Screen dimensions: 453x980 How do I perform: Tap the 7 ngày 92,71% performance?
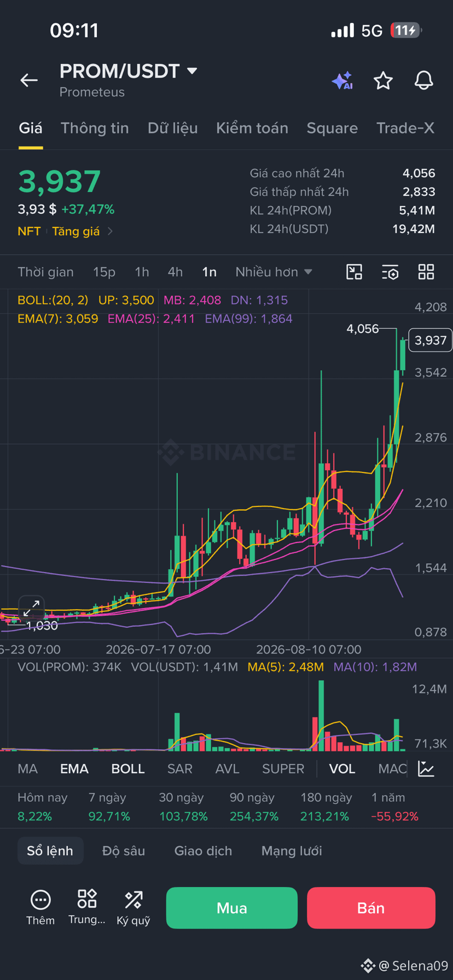(x=109, y=807)
